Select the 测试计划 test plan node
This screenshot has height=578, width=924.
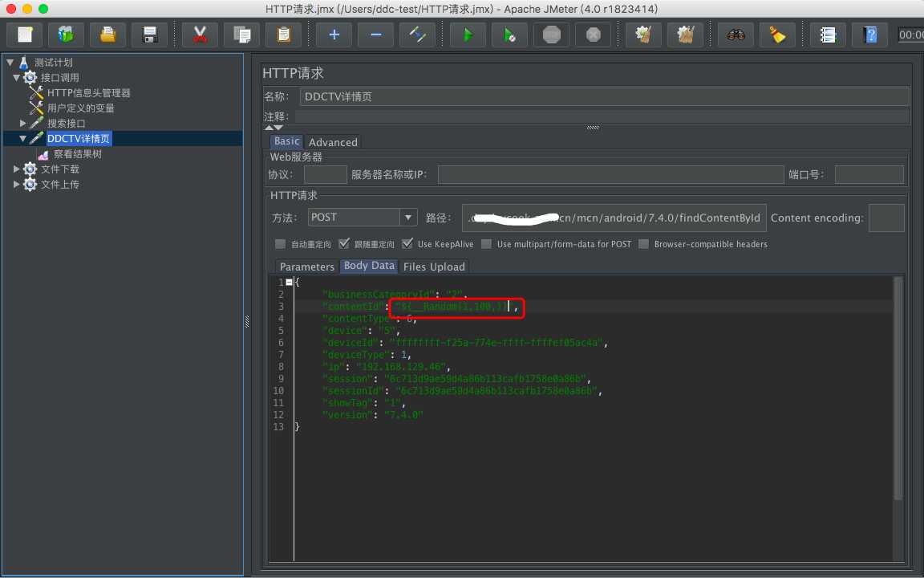(53, 62)
